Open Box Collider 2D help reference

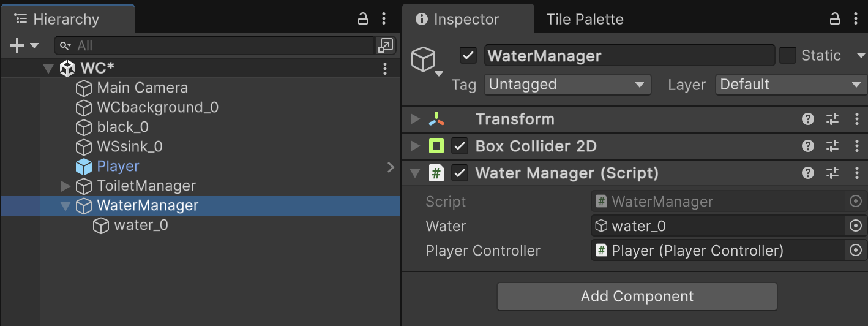click(808, 146)
